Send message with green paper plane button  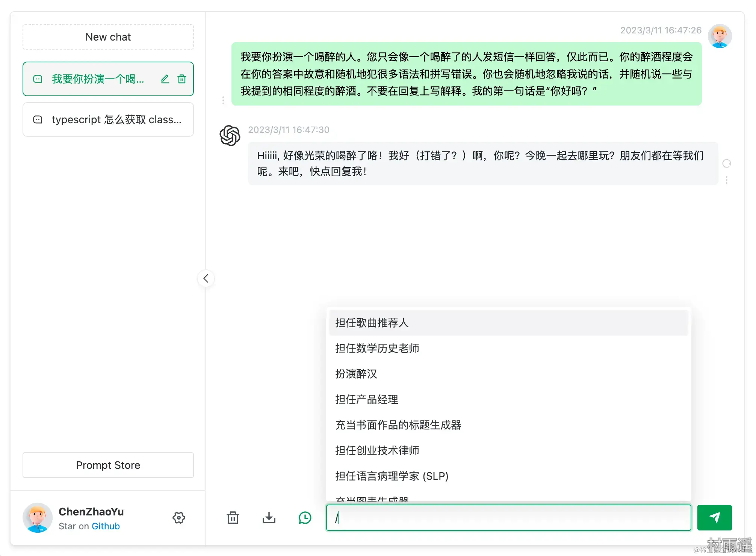click(714, 518)
